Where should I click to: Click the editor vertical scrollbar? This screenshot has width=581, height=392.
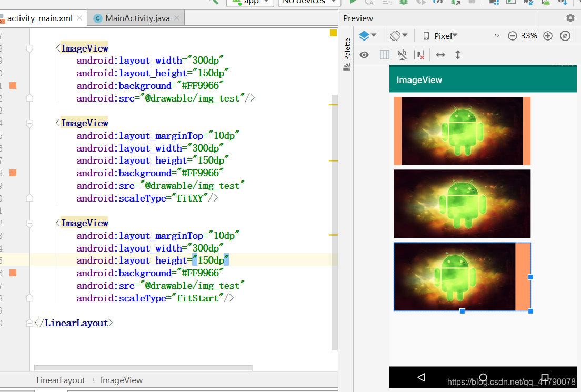point(335,222)
